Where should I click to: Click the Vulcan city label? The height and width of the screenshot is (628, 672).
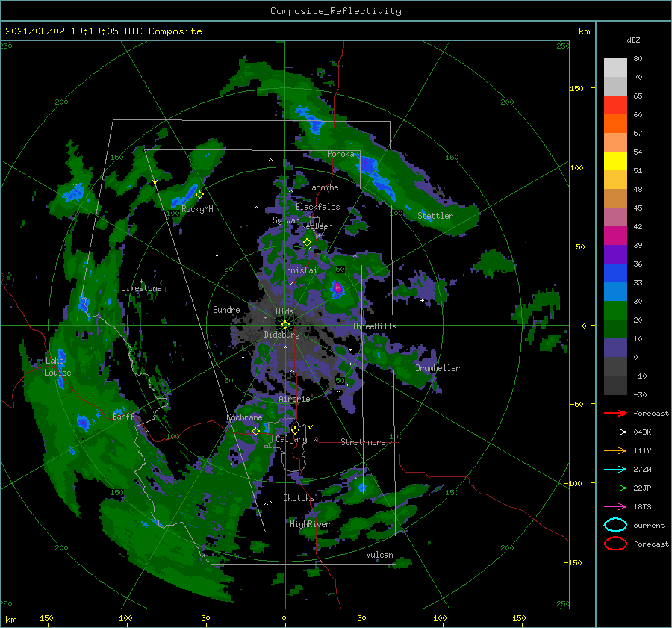click(379, 555)
